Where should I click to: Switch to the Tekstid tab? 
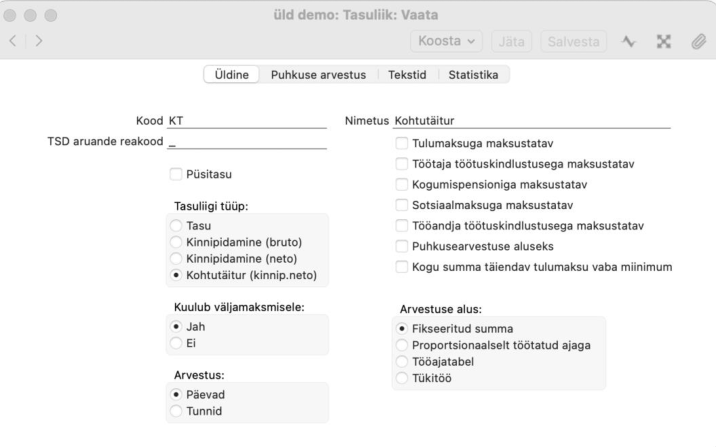pyautogui.click(x=407, y=74)
